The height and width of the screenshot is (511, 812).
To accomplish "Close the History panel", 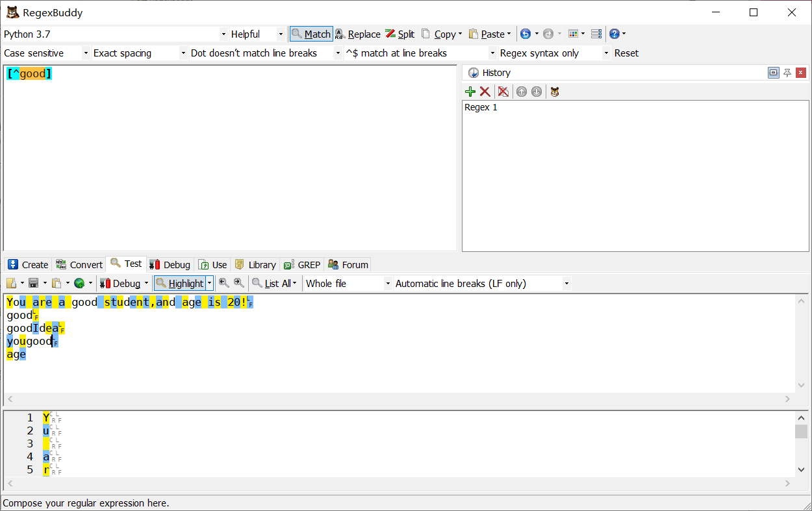I will pos(801,73).
